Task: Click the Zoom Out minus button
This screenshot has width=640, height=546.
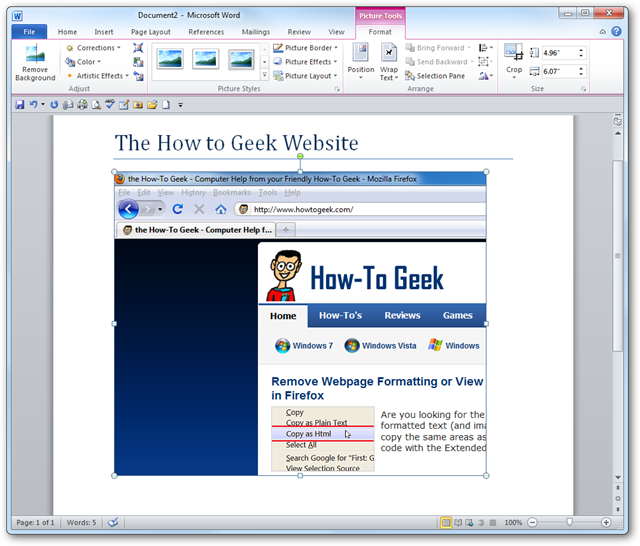Action: (532, 522)
